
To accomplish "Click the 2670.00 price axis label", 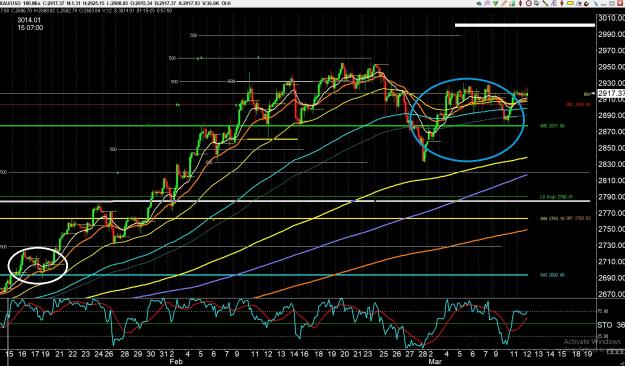I will click(x=611, y=294).
